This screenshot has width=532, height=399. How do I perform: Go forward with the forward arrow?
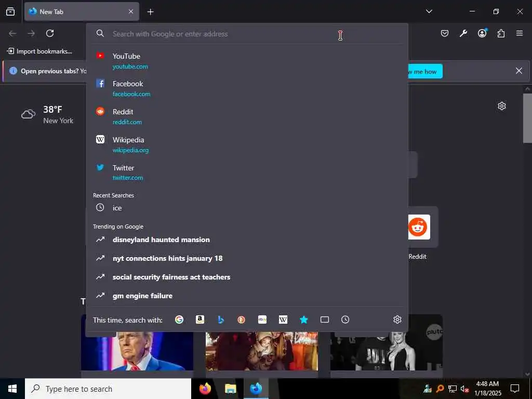pos(31,33)
